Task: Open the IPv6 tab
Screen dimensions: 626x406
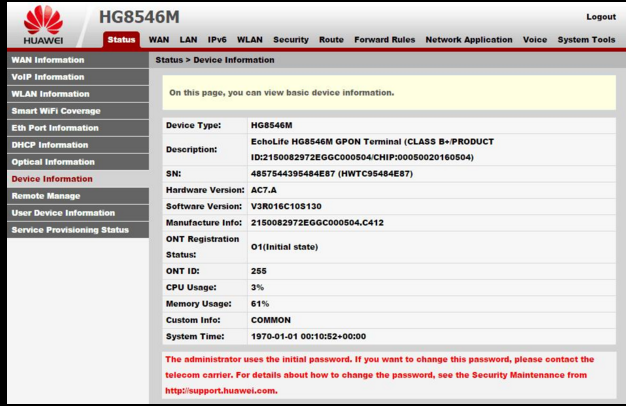Action: [x=217, y=40]
